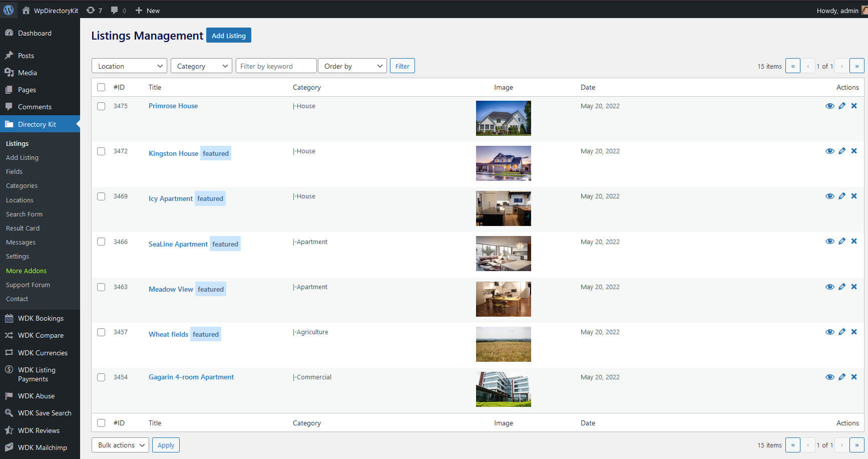This screenshot has width=868, height=459.
Task: Open the Location filter dropdown
Action: click(129, 66)
